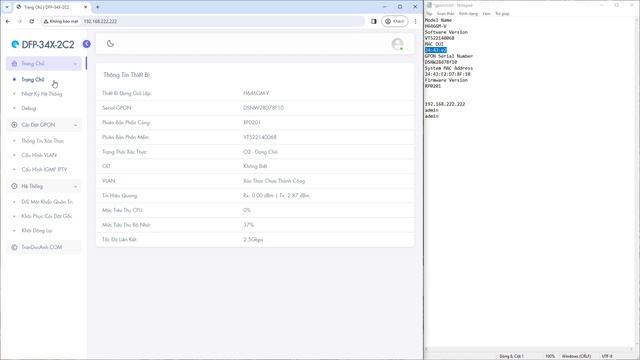Viewport: 640px width, 360px height.
Task: Collapse the Hệ Thống section chevron
Action: coord(76,187)
